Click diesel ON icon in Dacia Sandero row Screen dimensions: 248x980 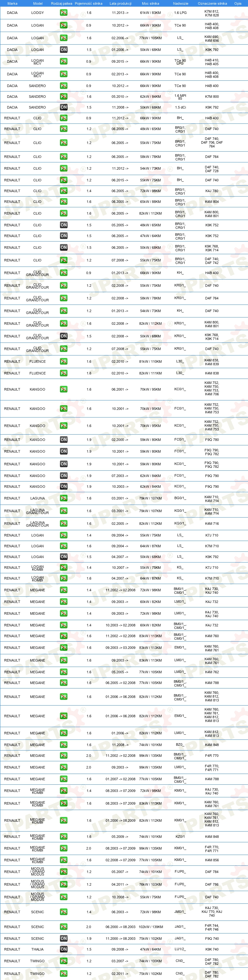(64, 107)
